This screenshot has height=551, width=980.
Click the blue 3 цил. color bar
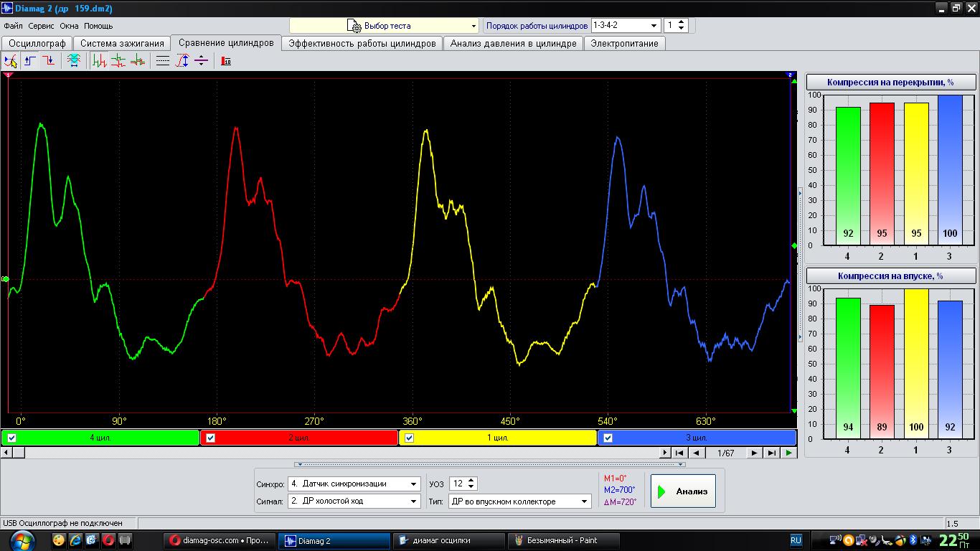pos(697,438)
